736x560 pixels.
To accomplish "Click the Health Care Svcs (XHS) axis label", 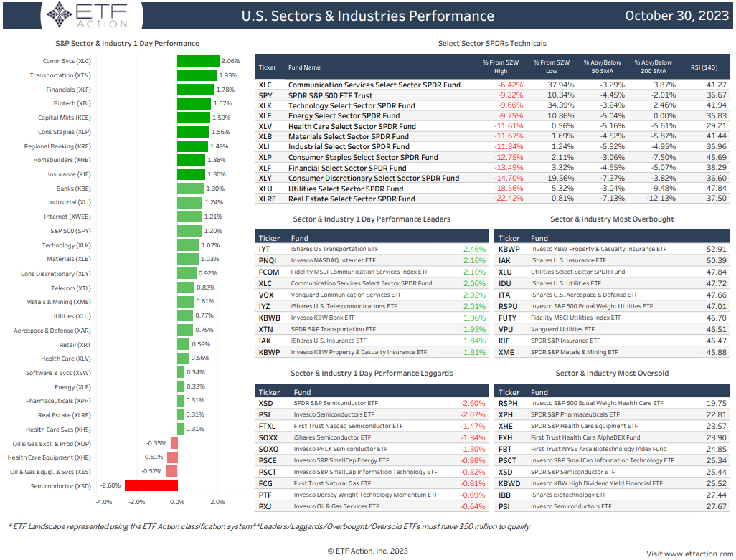I will click(58, 430).
